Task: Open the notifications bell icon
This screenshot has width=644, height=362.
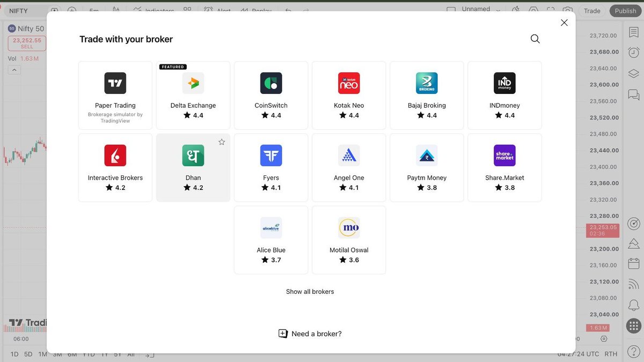Action: click(634, 305)
